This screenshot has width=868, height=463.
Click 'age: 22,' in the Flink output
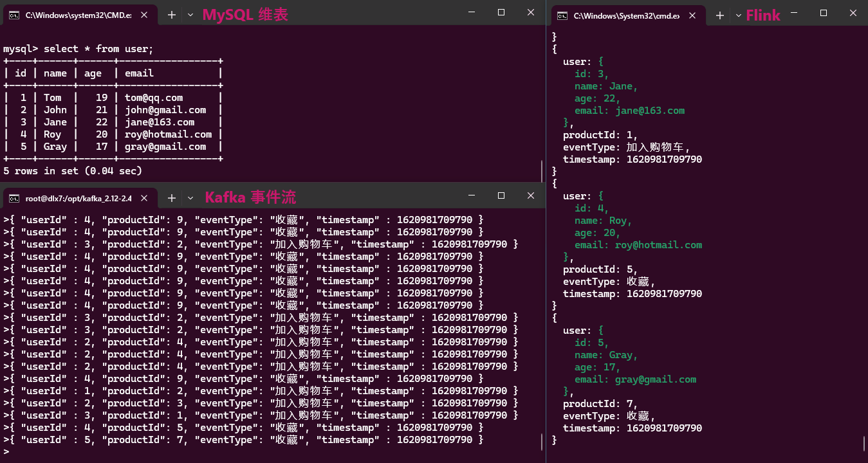(598, 98)
